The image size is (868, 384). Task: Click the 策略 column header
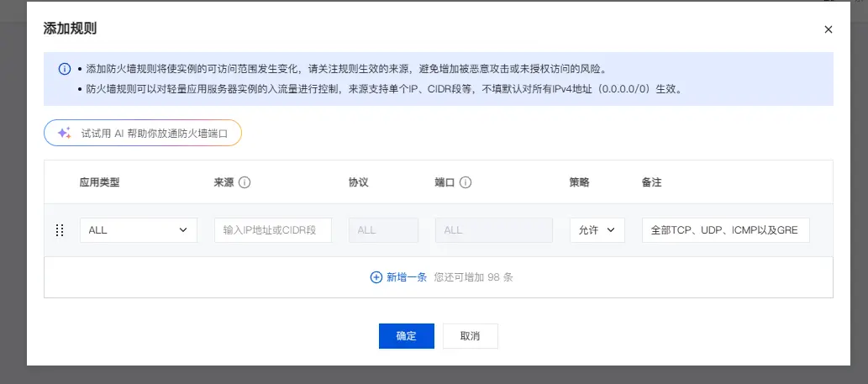(x=579, y=182)
